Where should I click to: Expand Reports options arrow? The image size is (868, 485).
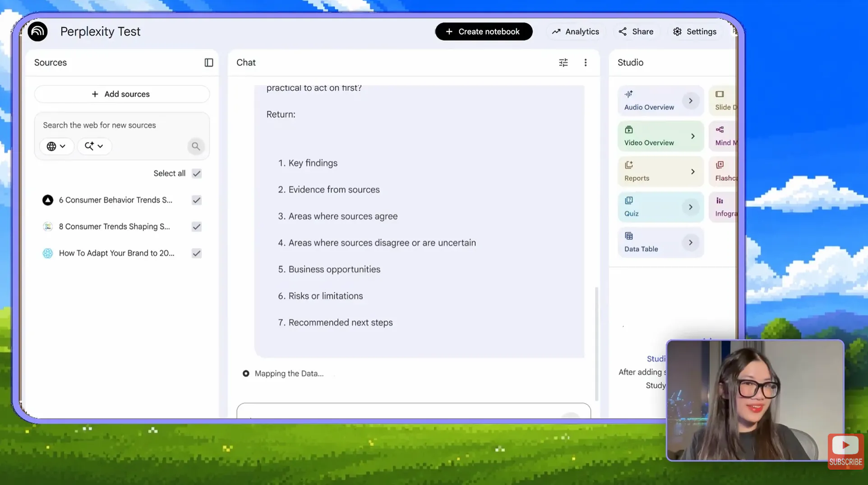point(693,172)
